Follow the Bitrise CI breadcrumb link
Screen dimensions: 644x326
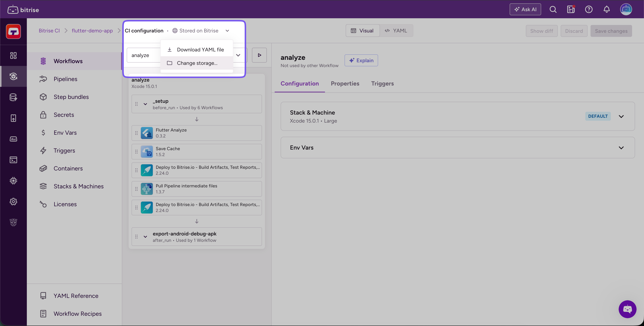click(x=49, y=31)
